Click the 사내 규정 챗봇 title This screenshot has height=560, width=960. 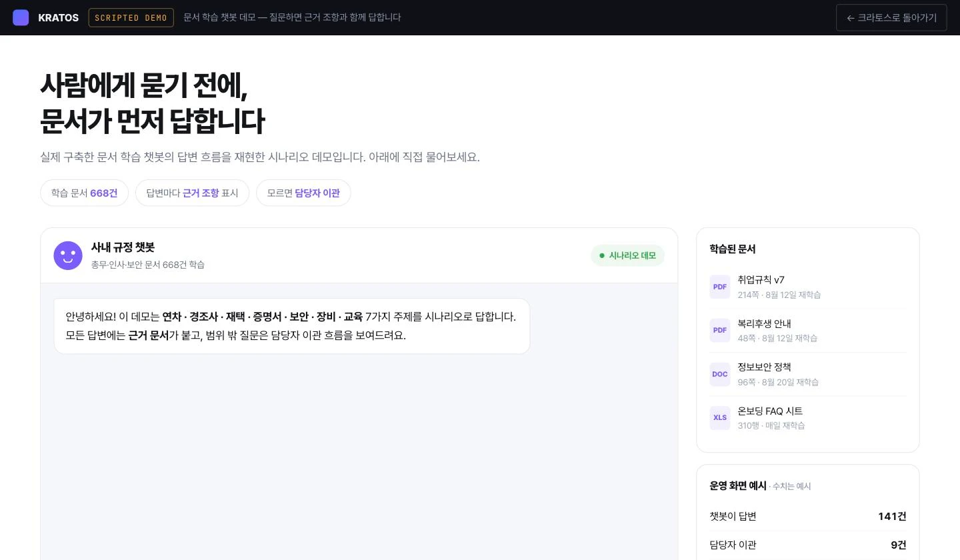pos(123,247)
